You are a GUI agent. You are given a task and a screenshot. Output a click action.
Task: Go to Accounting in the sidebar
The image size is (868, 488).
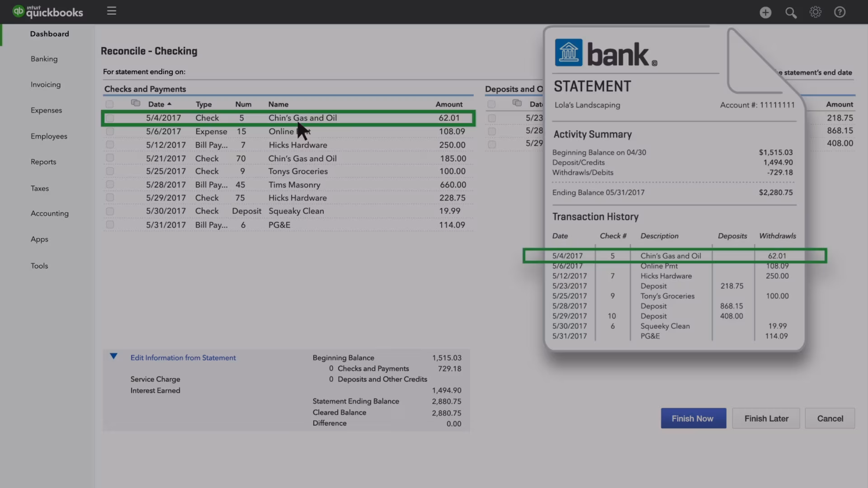(x=50, y=213)
